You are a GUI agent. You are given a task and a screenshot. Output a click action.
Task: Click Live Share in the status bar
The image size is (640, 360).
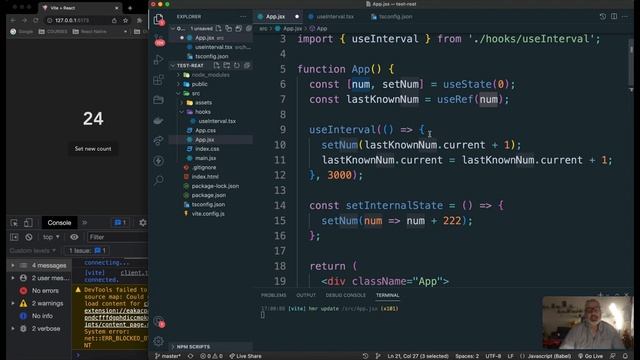tap(245, 356)
